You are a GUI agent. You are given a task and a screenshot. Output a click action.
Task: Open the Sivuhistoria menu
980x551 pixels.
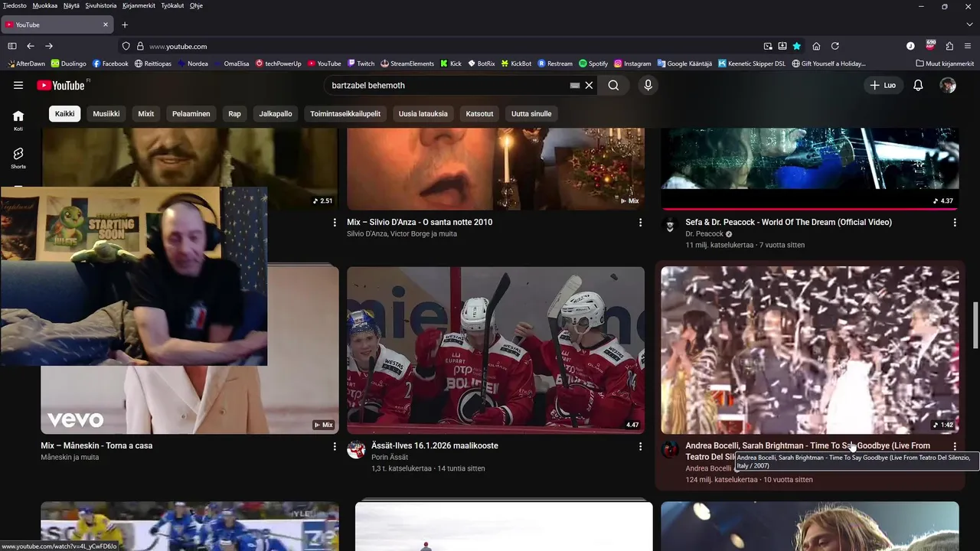100,5
